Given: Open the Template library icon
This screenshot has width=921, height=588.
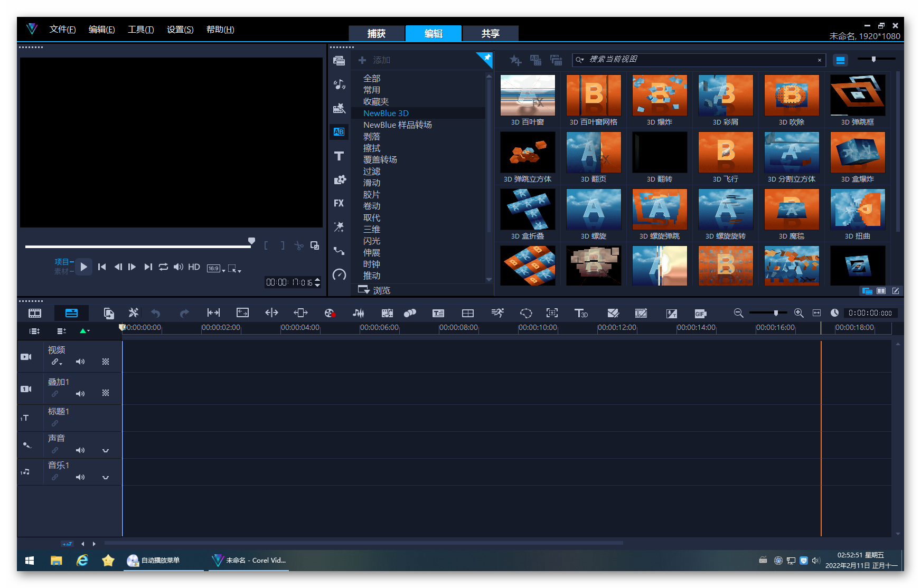Looking at the screenshot, I should (x=339, y=109).
